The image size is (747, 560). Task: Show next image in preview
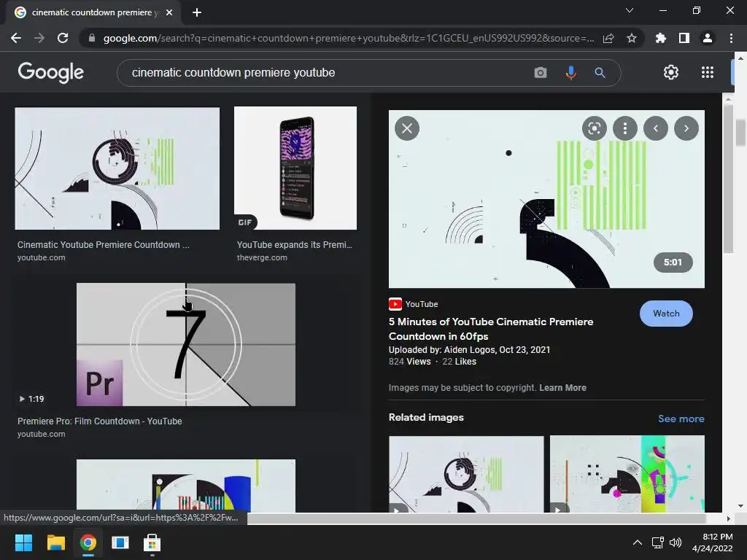pos(686,128)
